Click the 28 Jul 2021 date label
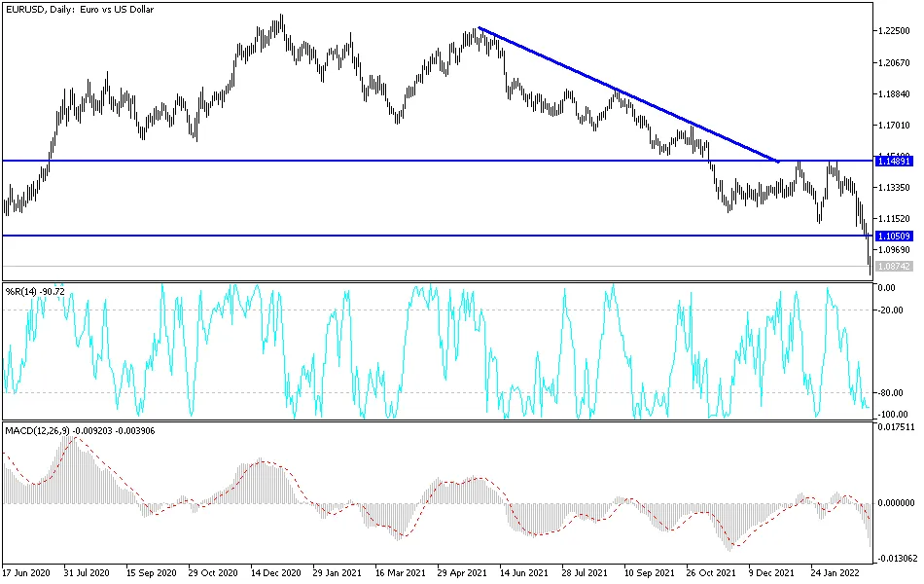The image size is (924, 584). click(x=585, y=572)
